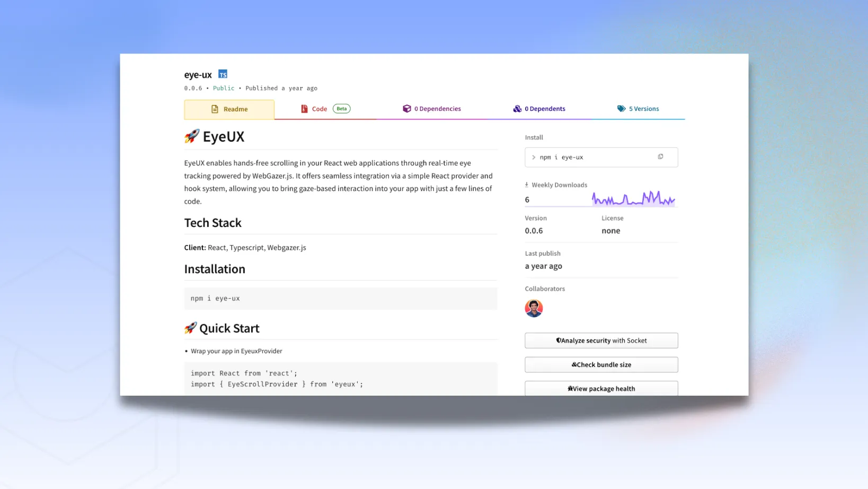Click the Installation heading
The width and height of the screenshot is (868, 489).
(x=215, y=269)
